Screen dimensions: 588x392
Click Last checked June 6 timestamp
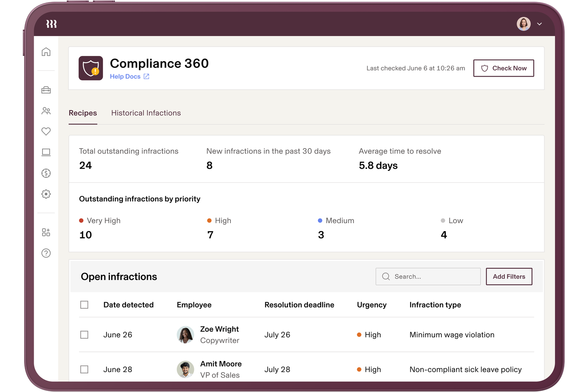(x=416, y=68)
